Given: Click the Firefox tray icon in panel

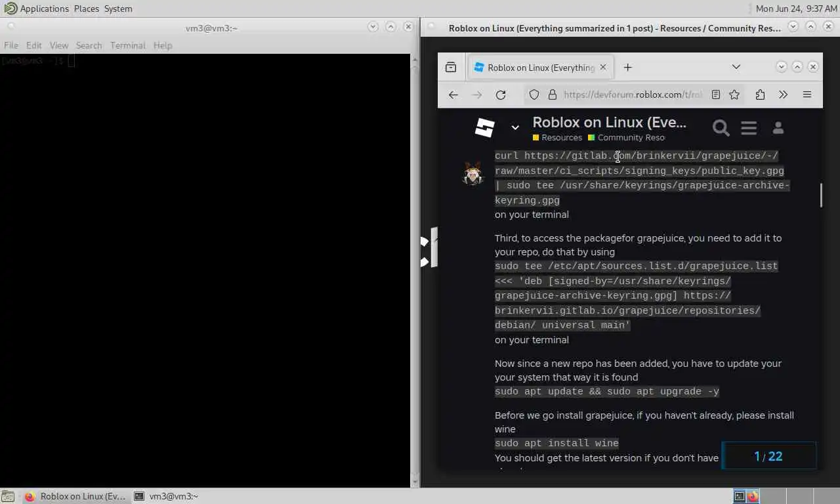Looking at the screenshot, I should pos(753,496).
